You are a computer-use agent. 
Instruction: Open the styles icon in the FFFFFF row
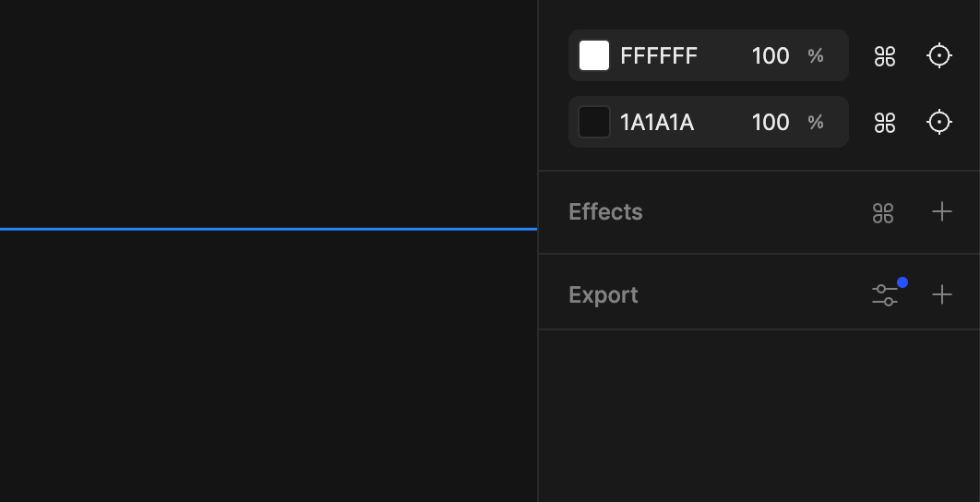tap(885, 56)
